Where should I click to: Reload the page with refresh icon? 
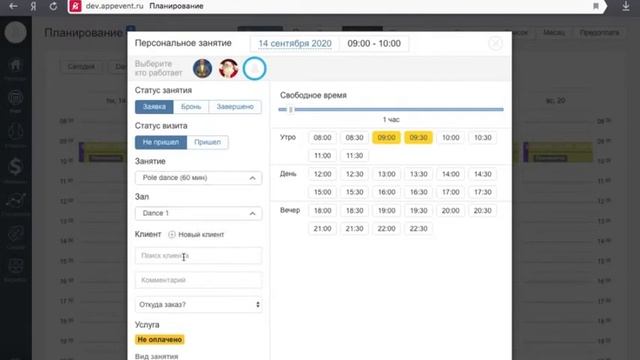pos(53,6)
